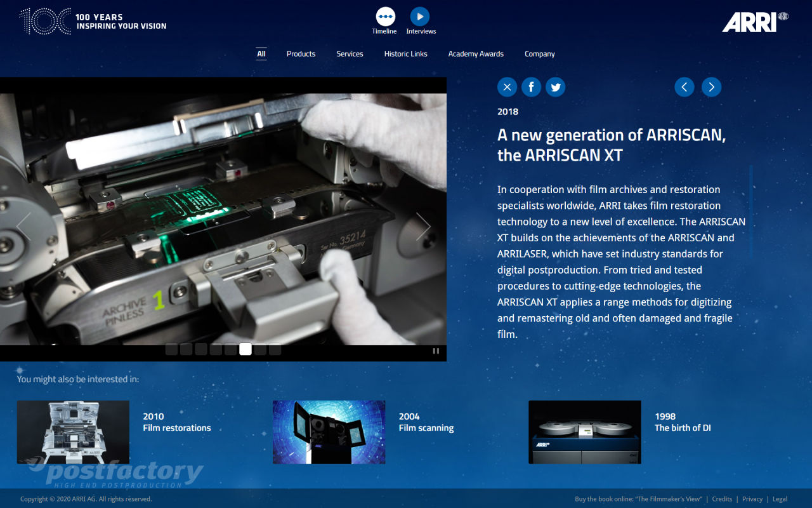Show the previous slideshow image
Screen dimensions: 812x508
[x=23, y=226]
